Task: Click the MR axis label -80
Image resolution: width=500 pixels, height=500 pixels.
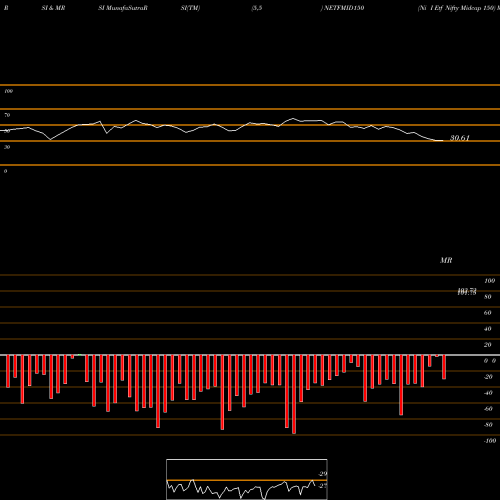Action: tap(488, 425)
